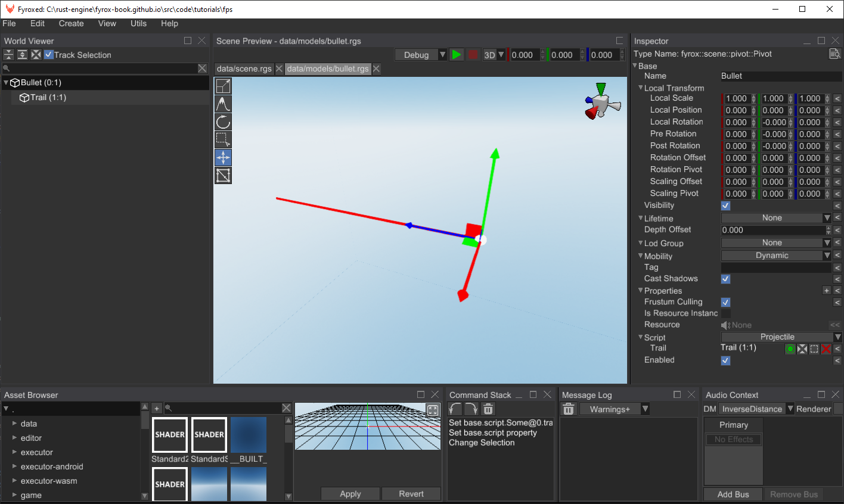Open the 3D view mode dropdown

(494, 55)
